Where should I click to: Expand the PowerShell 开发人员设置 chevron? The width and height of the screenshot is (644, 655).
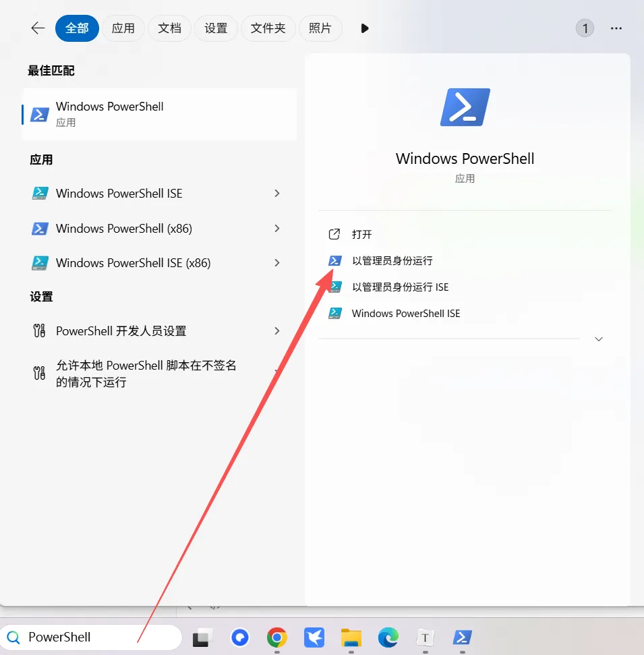277,331
